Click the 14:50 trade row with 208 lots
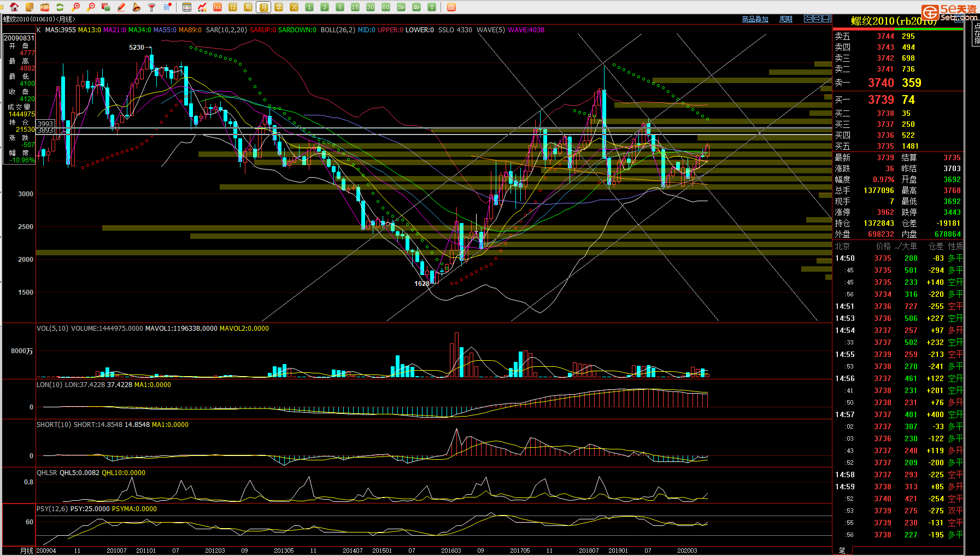Screen dimensions: 980x556 [x=898, y=258]
